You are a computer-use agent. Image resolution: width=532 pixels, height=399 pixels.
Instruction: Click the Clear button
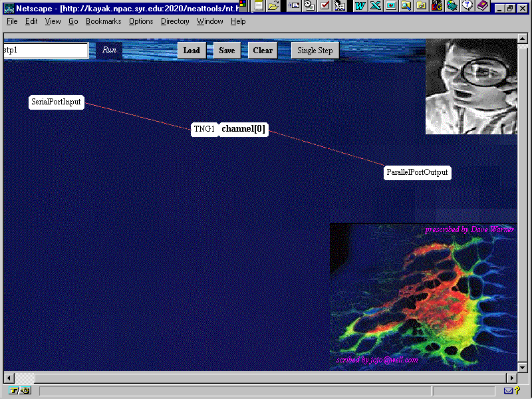coord(263,51)
